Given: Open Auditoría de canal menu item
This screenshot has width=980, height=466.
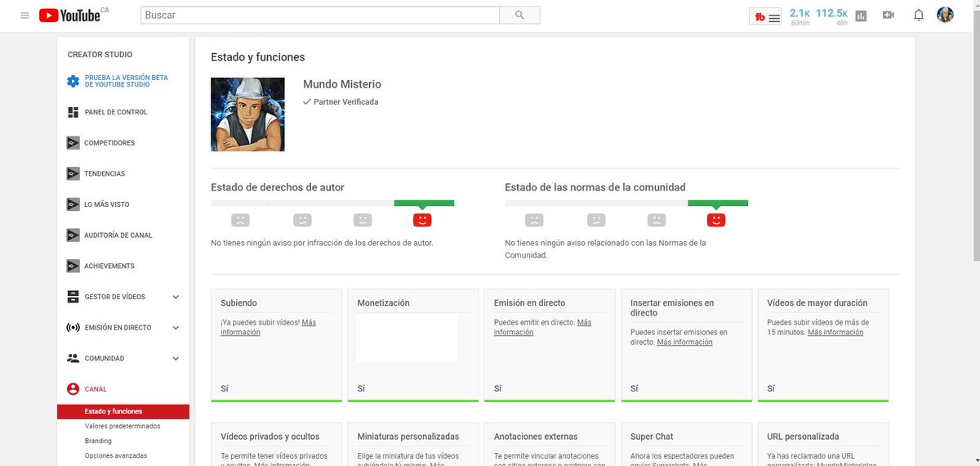Looking at the screenshot, I should tap(118, 235).
